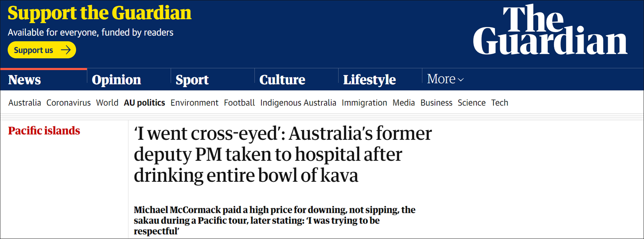This screenshot has height=239, width=644.
Task: Open the Tech subnav link
Action: pos(500,103)
